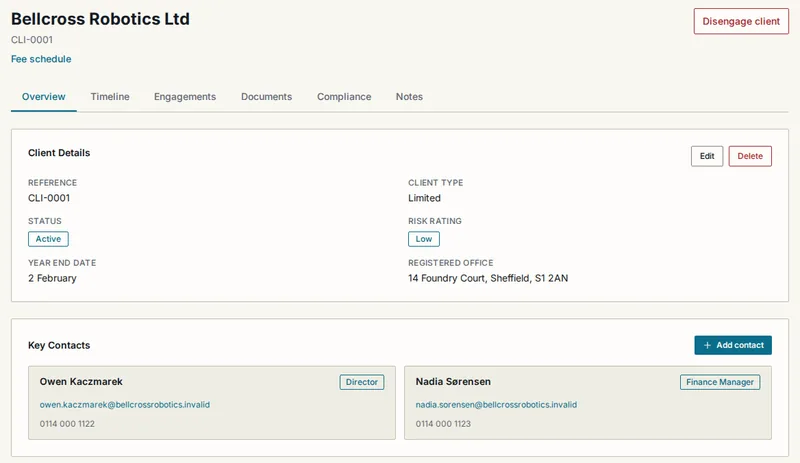Select the Owen Kaczmarek contact name
Screen dimensions: 800x463
click(x=81, y=381)
